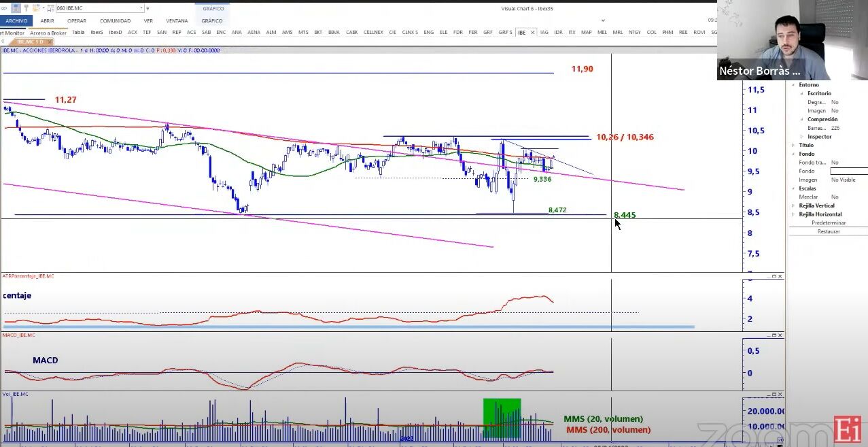Close the MACD indicator pane
The image size is (868, 447).
[x=780, y=335]
